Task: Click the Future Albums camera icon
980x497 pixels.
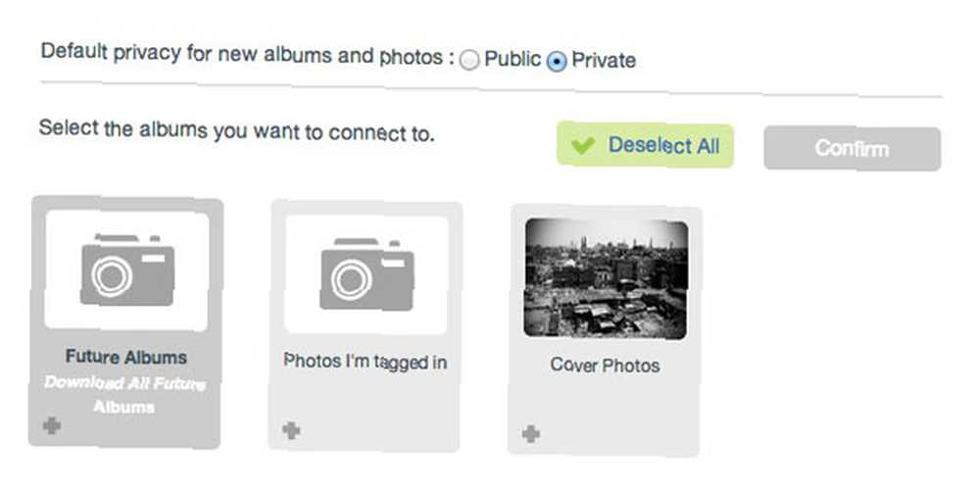Action: (127, 271)
